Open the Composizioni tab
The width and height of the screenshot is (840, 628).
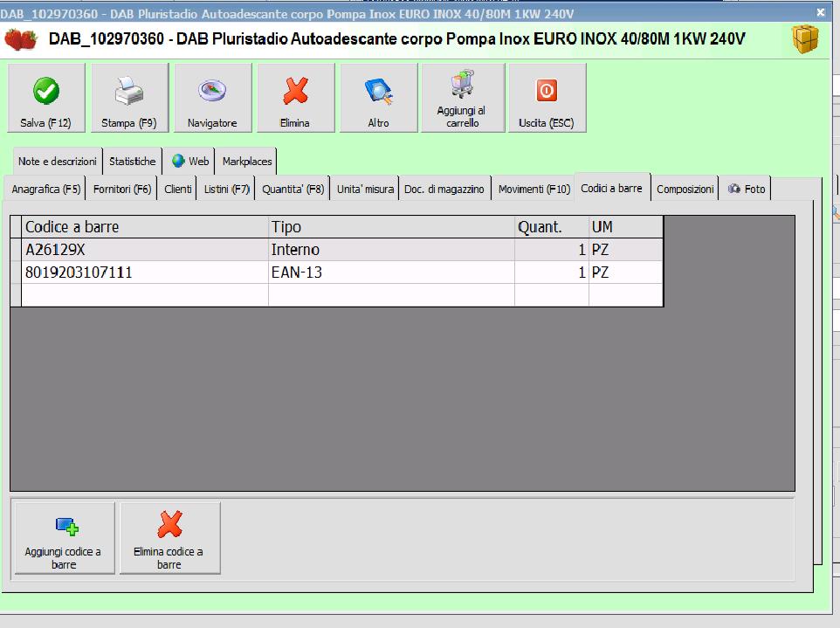685,190
